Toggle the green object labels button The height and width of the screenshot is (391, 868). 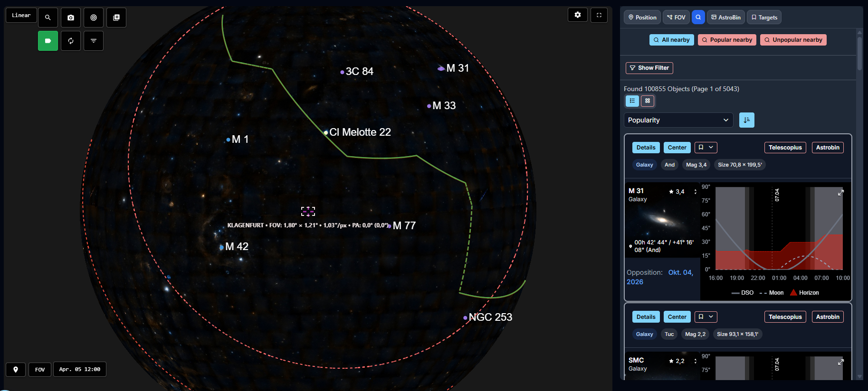point(48,41)
